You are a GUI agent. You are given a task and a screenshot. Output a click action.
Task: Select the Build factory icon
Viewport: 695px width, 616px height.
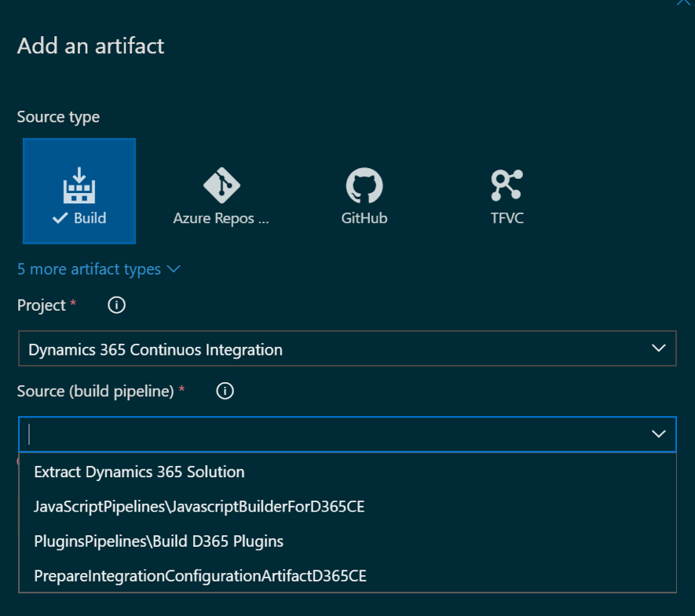(79, 185)
